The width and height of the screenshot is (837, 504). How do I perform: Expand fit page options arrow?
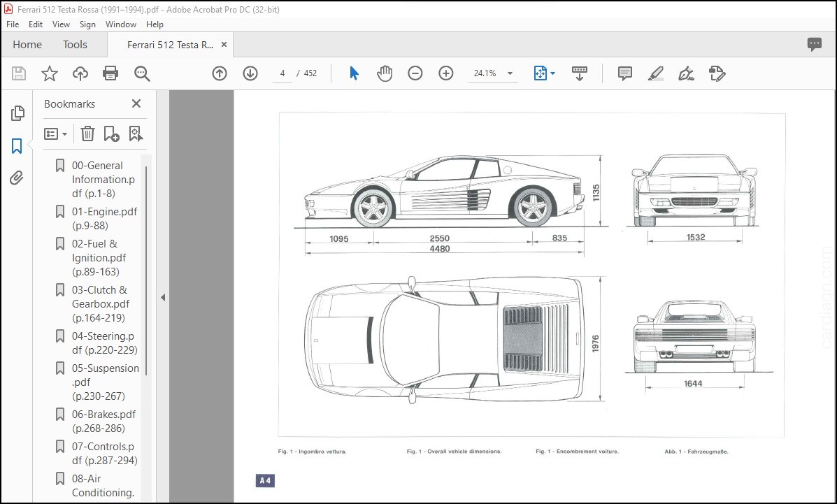click(552, 73)
